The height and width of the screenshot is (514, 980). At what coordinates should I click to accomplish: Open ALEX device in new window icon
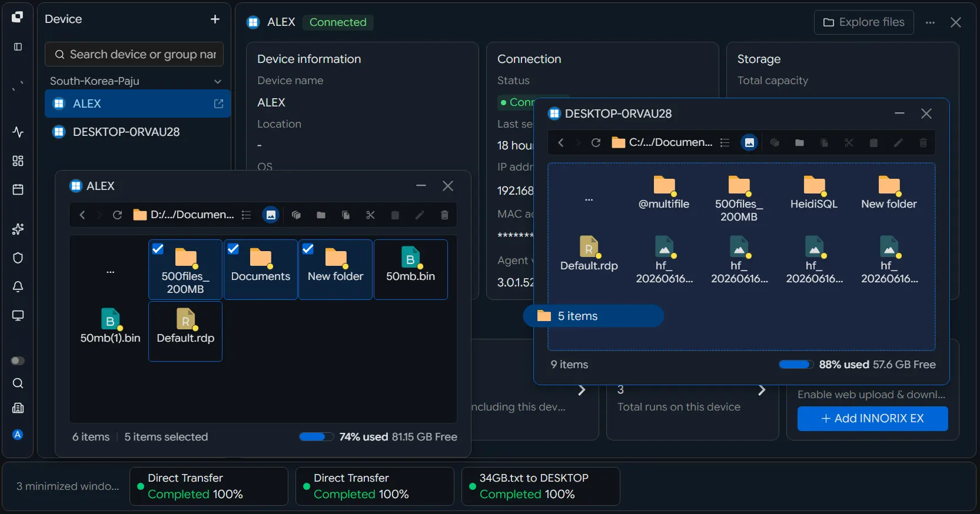coord(218,104)
